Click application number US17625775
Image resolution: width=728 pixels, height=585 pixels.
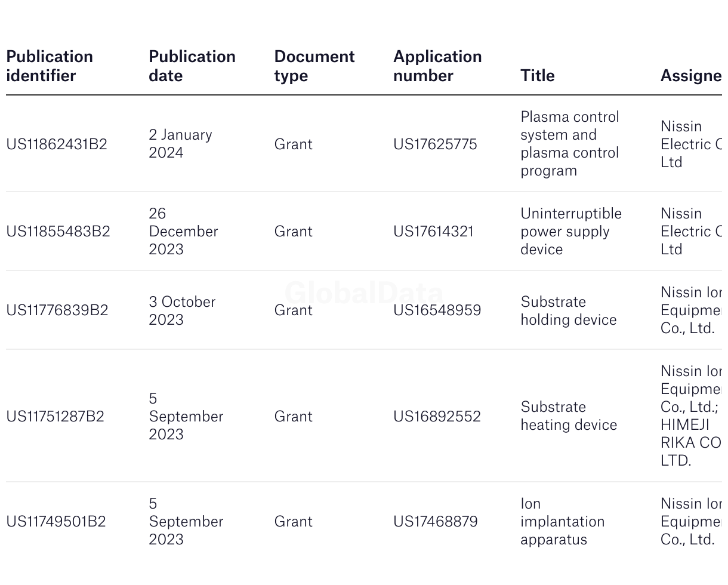(x=435, y=144)
